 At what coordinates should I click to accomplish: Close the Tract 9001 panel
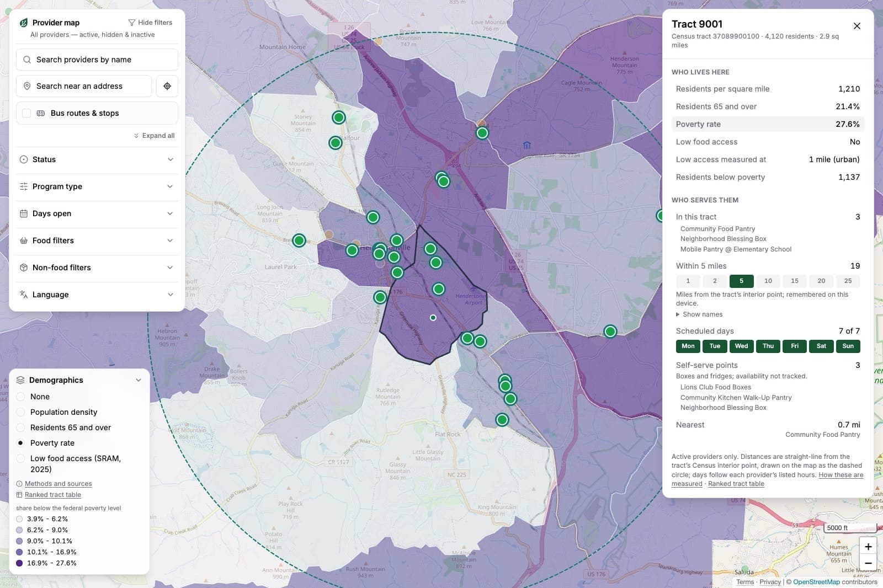click(x=857, y=26)
